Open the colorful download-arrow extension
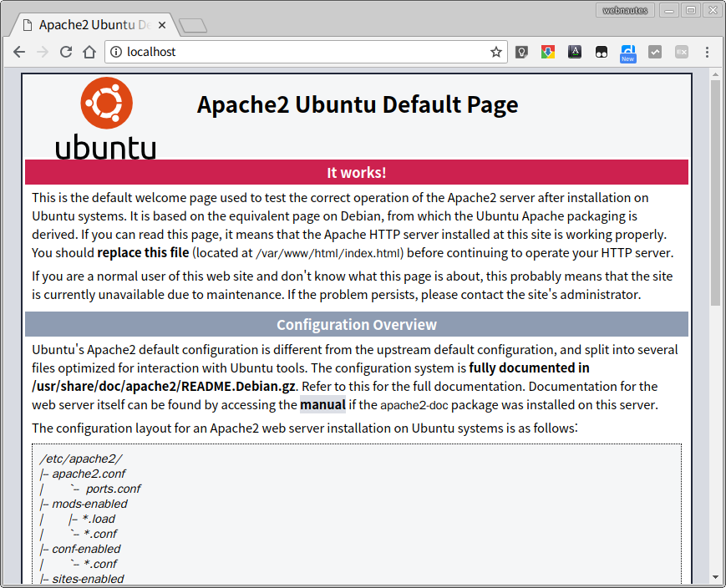This screenshot has width=726, height=588. [x=548, y=52]
